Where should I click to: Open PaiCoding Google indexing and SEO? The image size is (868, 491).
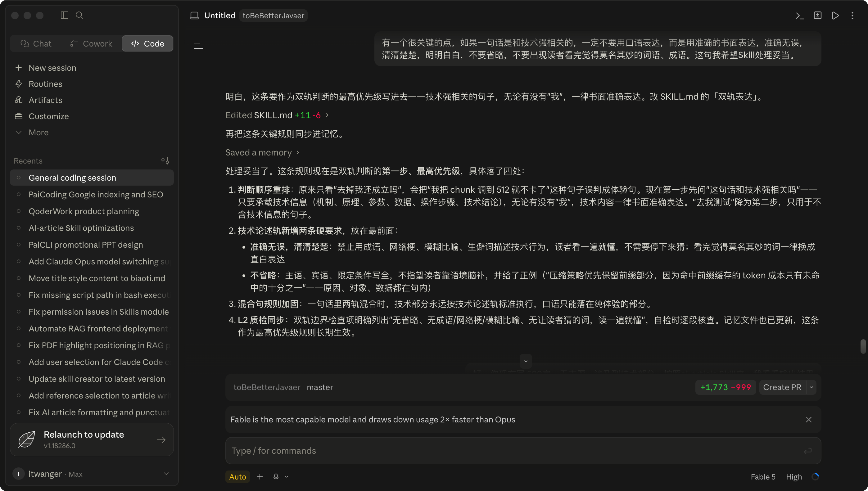(92, 195)
